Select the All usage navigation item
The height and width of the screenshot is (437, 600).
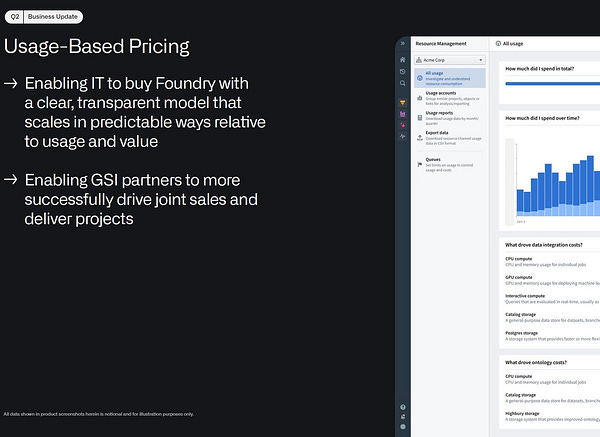coord(450,78)
